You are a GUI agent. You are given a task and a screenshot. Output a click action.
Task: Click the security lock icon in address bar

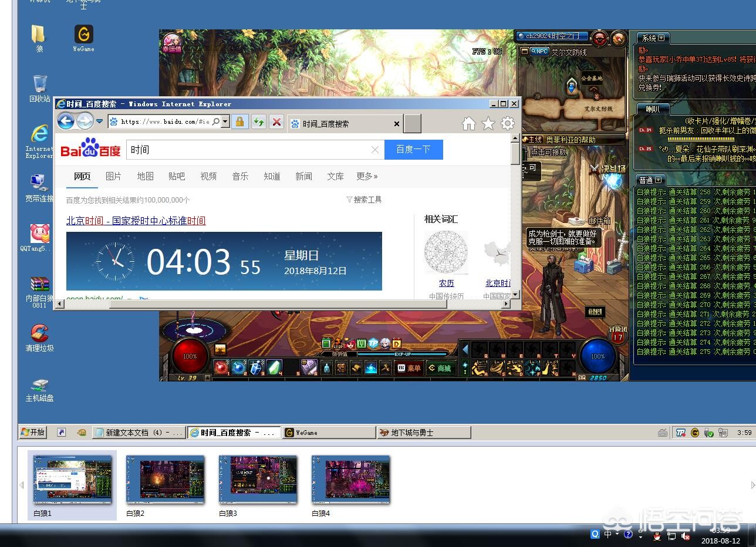(x=239, y=122)
